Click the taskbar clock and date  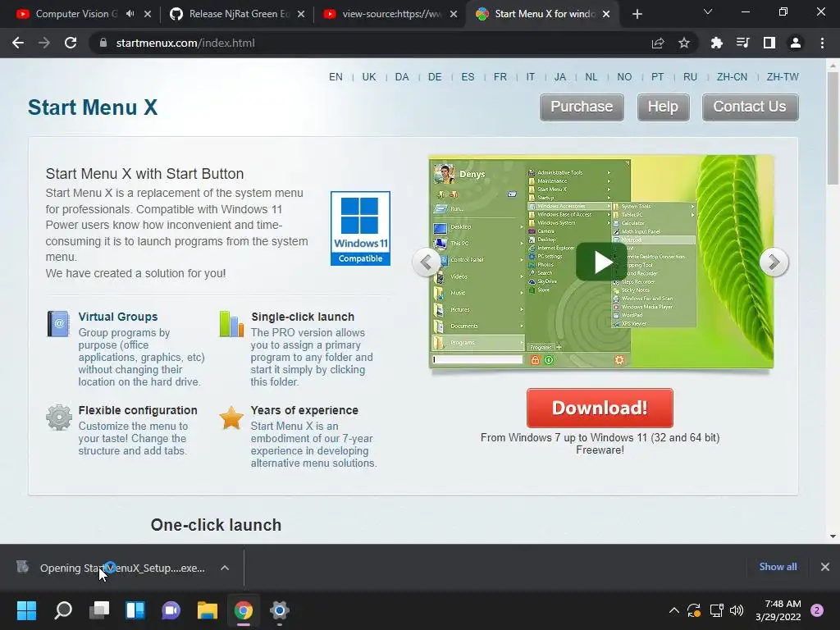click(x=778, y=610)
